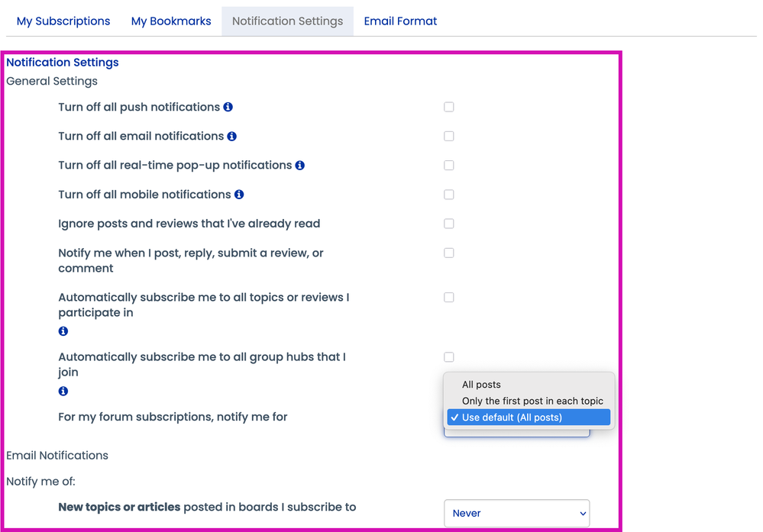Enable notify when I post or reply
The width and height of the screenshot is (763, 532).
click(449, 253)
